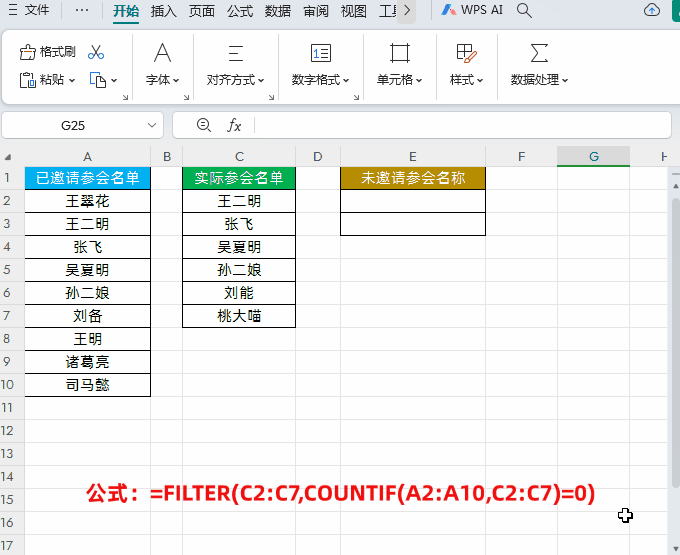Click the Name Box showing G25

73,125
